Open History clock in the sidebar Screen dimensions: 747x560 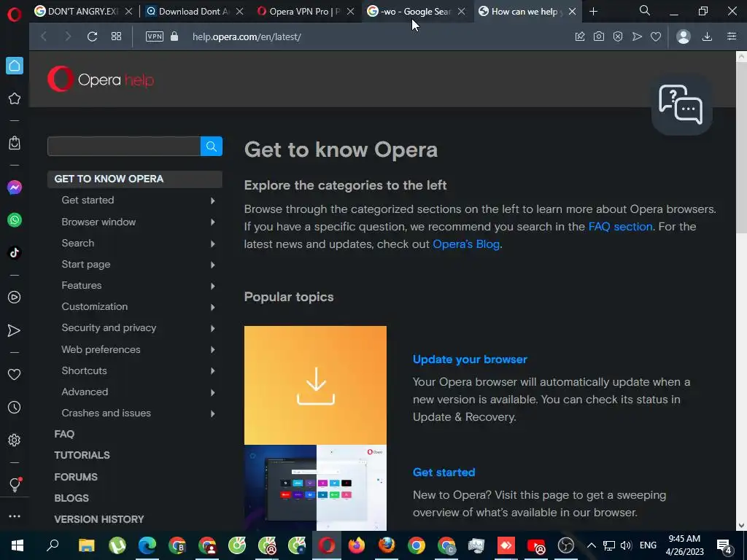(x=15, y=408)
